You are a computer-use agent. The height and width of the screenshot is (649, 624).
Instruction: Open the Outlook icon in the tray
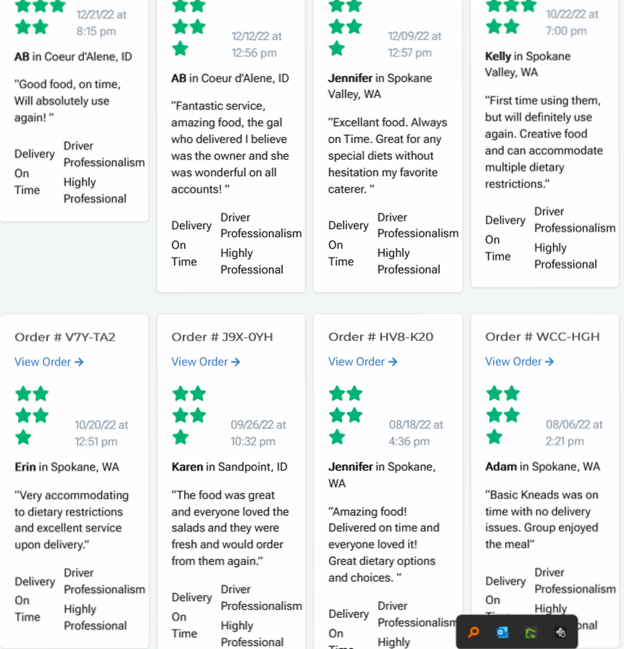[x=503, y=632]
